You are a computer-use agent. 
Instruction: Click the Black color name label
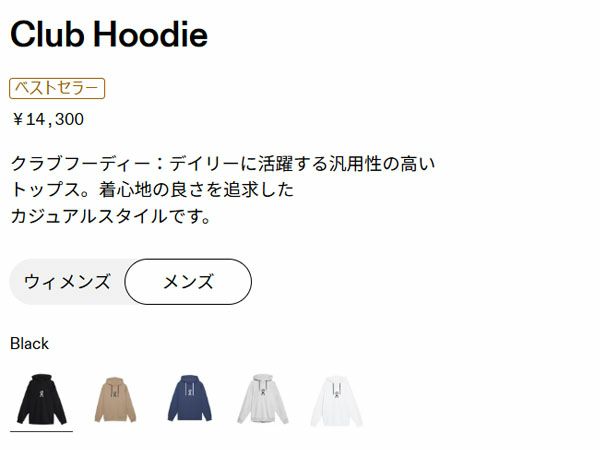coord(29,344)
